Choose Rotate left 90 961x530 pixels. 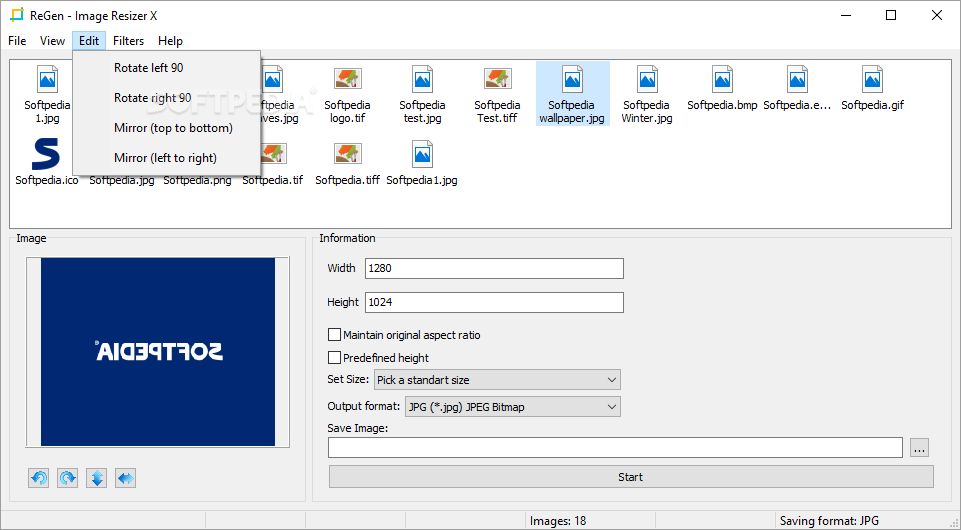tap(167, 67)
